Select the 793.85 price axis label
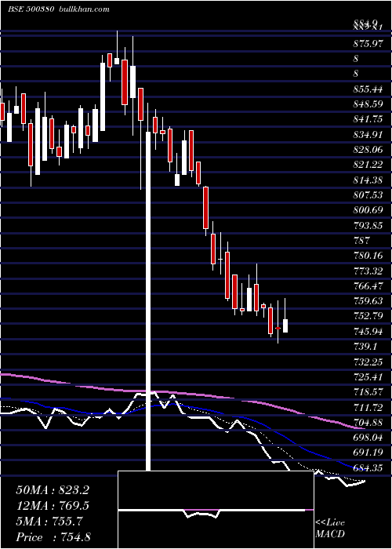Viewport: 392px width, 549px height. point(368,226)
